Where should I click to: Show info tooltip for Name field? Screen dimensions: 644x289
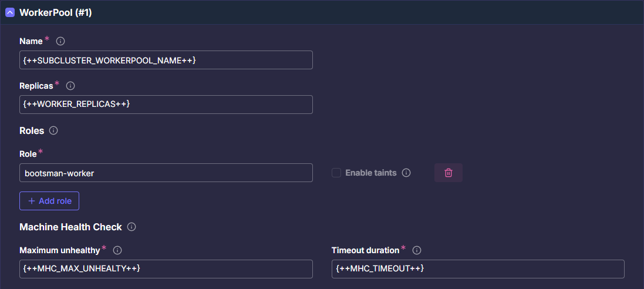point(60,41)
